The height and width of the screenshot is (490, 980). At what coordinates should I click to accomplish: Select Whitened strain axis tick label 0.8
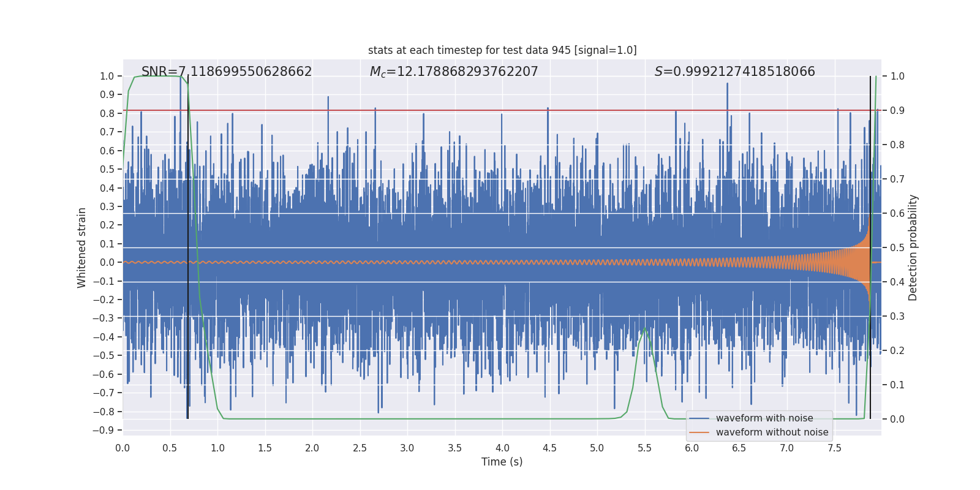point(107,113)
